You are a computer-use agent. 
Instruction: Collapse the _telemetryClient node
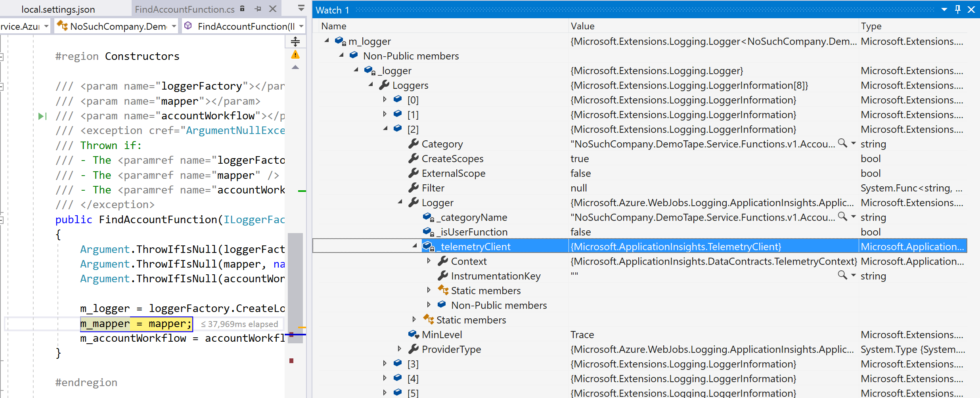point(415,246)
